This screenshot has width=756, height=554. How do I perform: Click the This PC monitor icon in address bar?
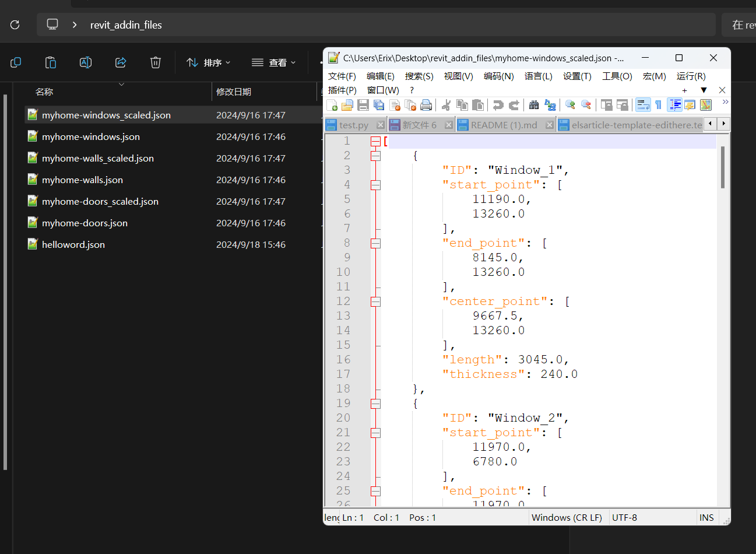click(52, 24)
